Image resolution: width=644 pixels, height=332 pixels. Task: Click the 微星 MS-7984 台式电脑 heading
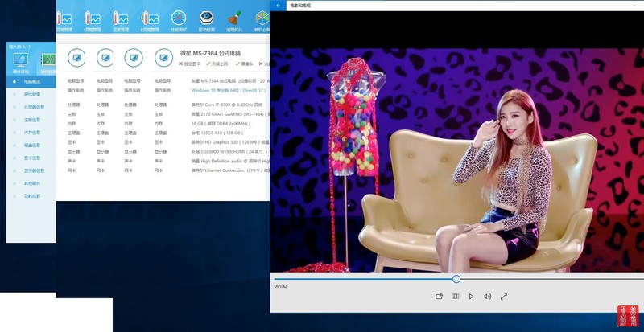pyautogui.click(x=210, y=53)
